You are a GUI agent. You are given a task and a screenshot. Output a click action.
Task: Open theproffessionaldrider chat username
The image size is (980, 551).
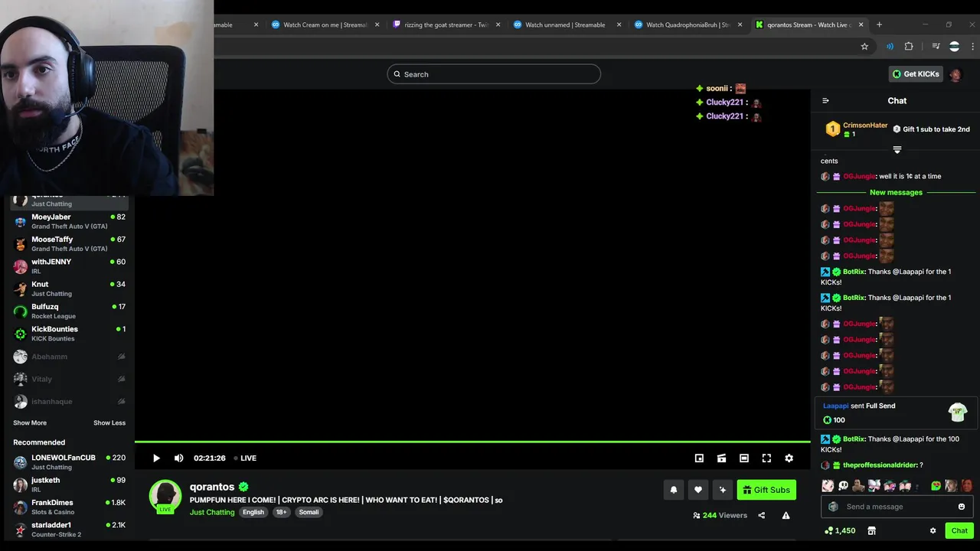point(879,465)
